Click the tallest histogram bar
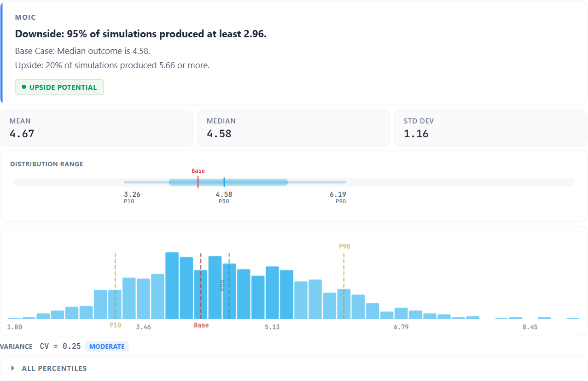The image size is (588, 381). pos(172,286)
